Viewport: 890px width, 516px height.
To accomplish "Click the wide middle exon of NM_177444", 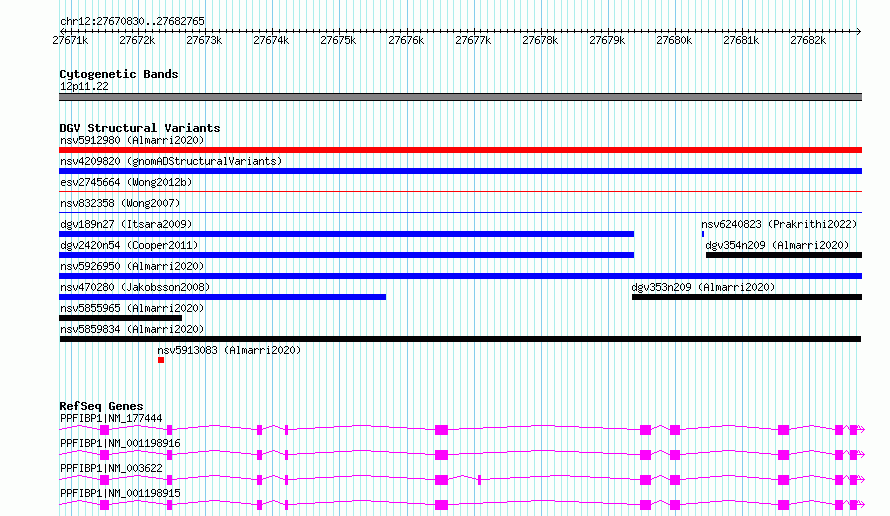I will [442, 430].
